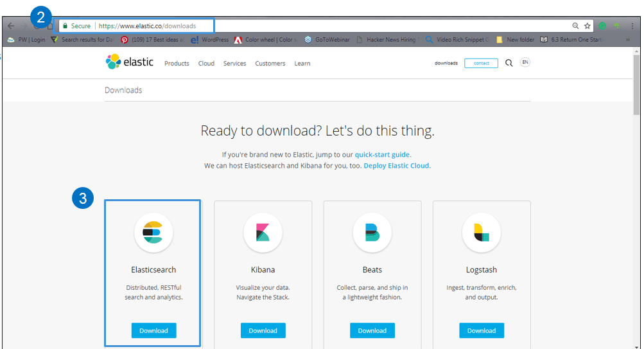This screenshot has height=349, width=644.
Task: Click the contact button
Action: tap(481, 63)
